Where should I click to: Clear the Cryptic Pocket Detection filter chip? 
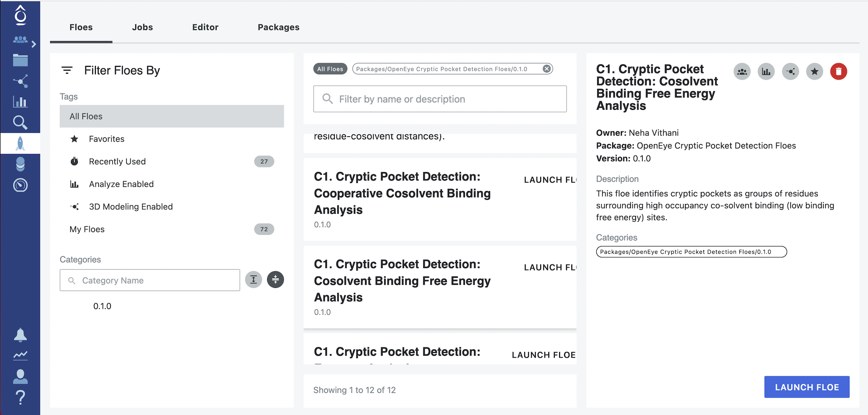[x=546, y=68]
